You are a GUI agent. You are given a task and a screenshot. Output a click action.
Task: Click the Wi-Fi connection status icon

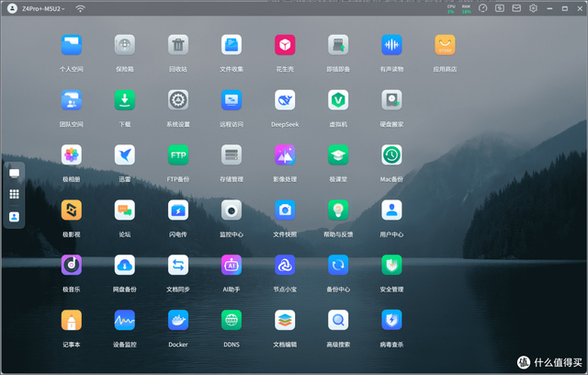point(80,8)
